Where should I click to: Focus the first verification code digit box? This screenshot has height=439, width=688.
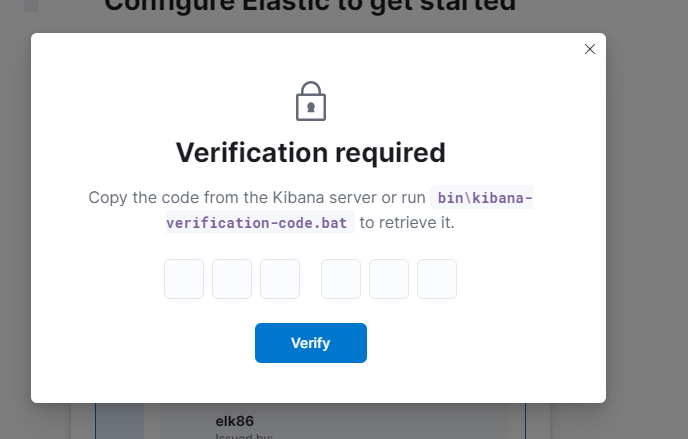[x=184, y=279]
